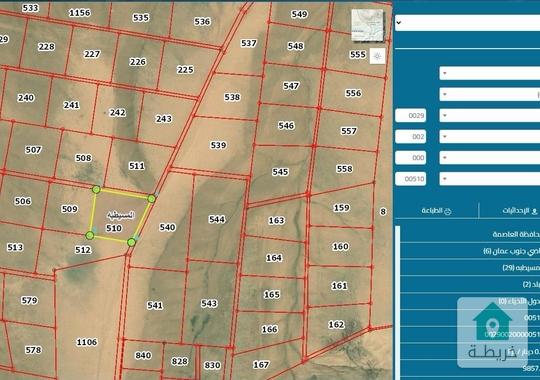Click the printer icon beside الطباعة

pyautogui.click(x=448, y=211)
